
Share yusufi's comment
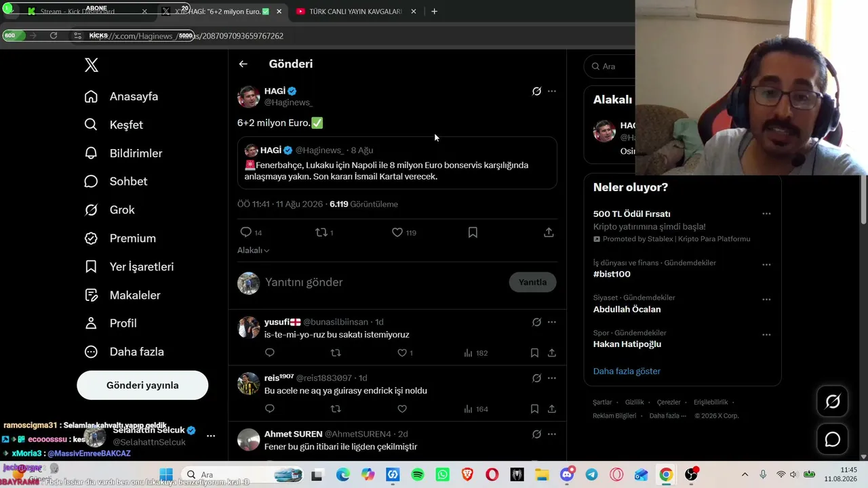tap(552, 352)
